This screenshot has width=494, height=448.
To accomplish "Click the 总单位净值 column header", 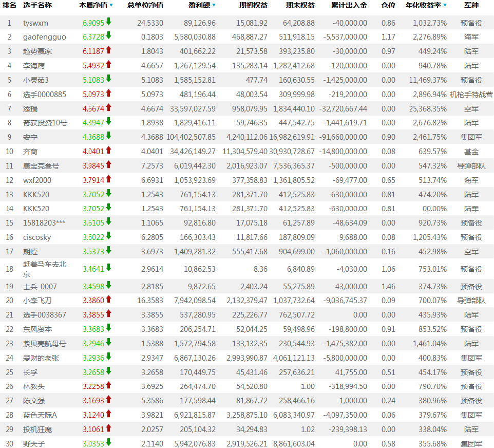I will [x=145, y=5].
